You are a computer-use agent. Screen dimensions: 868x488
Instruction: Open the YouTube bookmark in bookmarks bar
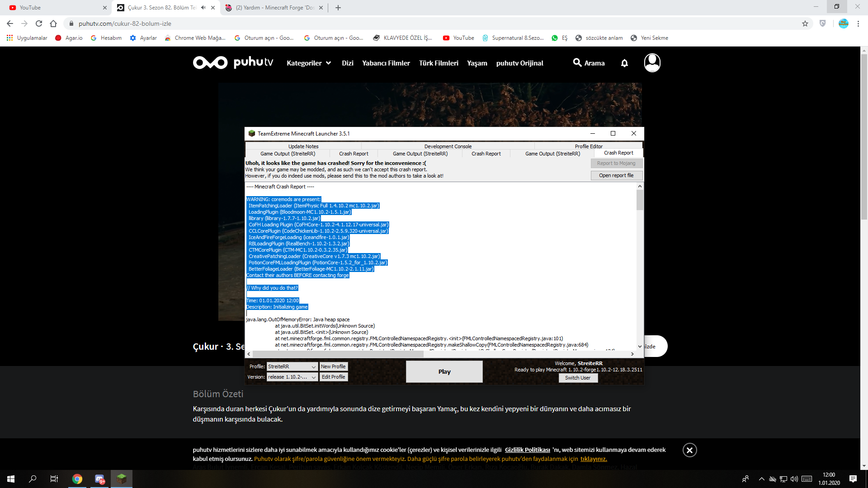458,38
